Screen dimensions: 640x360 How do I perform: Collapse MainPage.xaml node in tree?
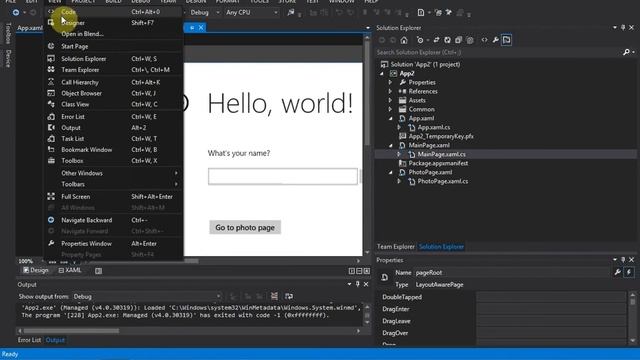391,145
